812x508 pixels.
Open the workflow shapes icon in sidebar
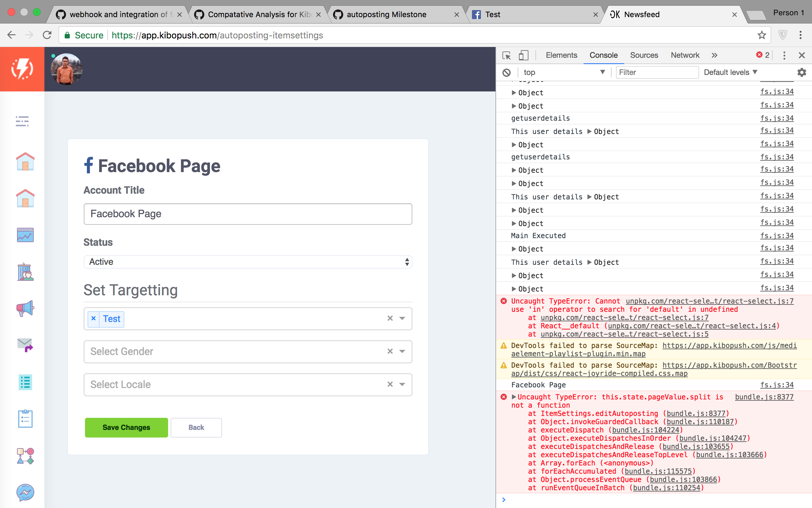pyautogui.click(x=25, y=456)
